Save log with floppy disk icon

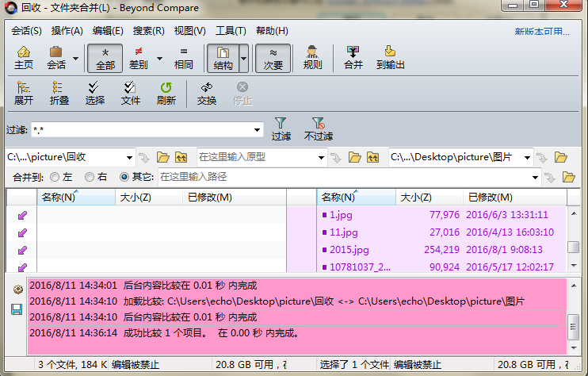(x=17, y=309)
